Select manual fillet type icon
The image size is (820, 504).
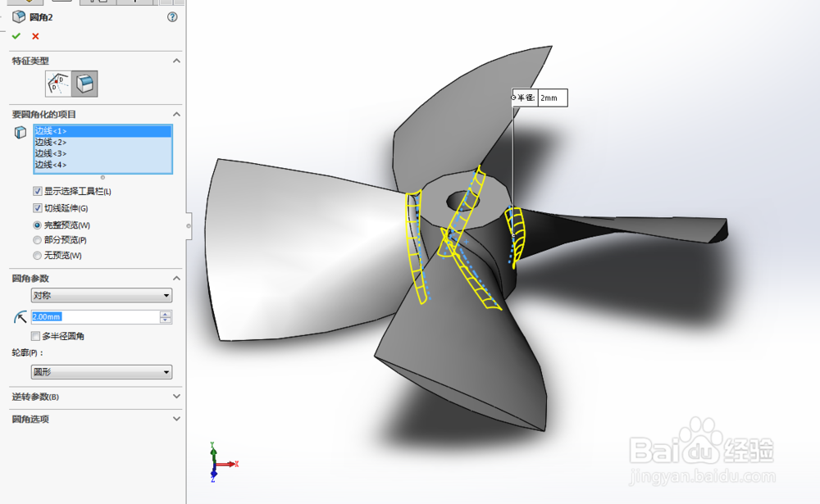58,84
